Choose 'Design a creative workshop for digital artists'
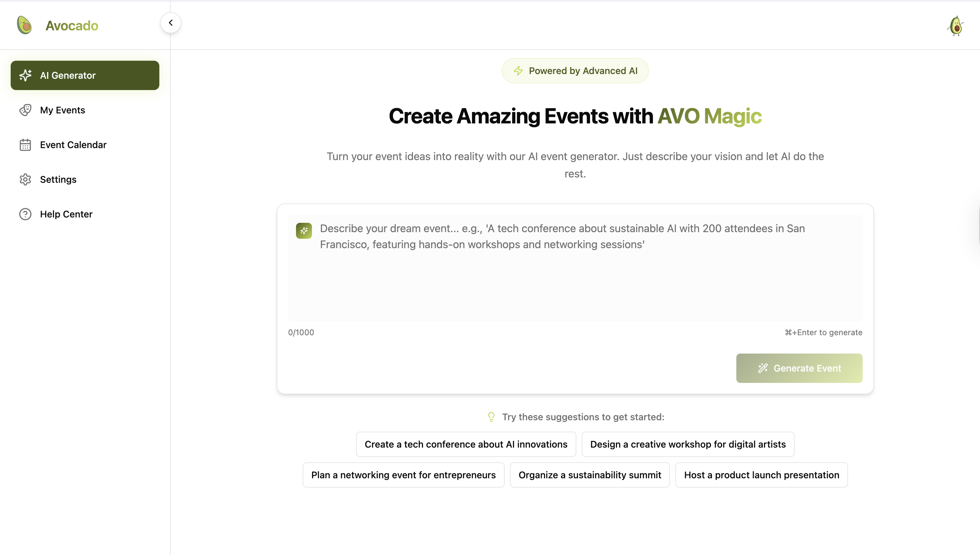 pyautogui.click(x=688, y=444)
